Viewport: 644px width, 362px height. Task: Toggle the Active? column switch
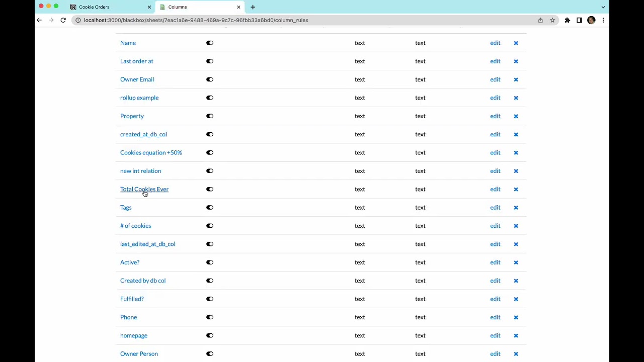coord(210,262)
